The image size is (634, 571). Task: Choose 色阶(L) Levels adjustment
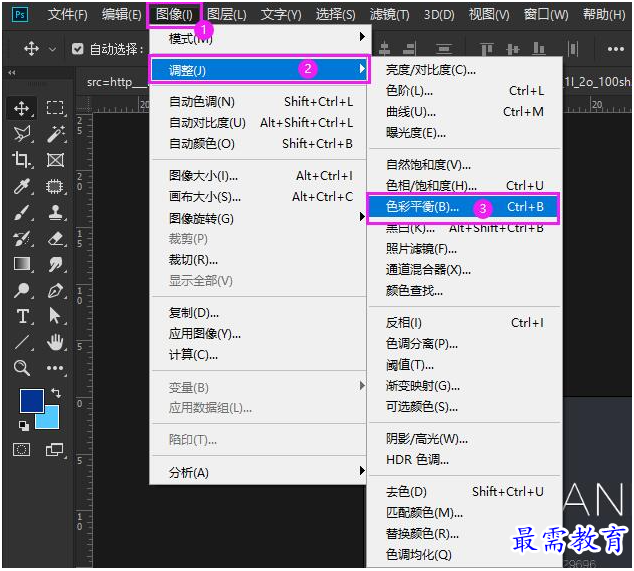pos(465,91)
